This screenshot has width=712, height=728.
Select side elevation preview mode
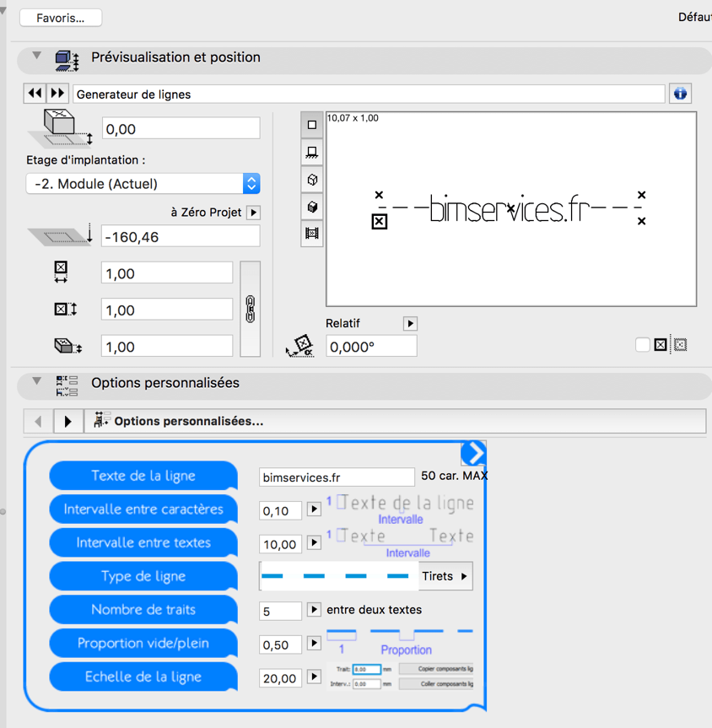(312, 152)
